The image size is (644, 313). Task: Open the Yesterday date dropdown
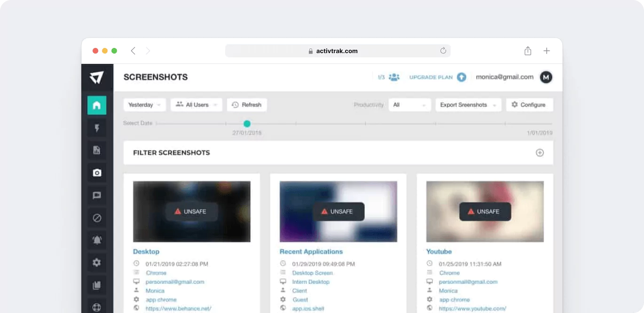click(x=145, y=105)
